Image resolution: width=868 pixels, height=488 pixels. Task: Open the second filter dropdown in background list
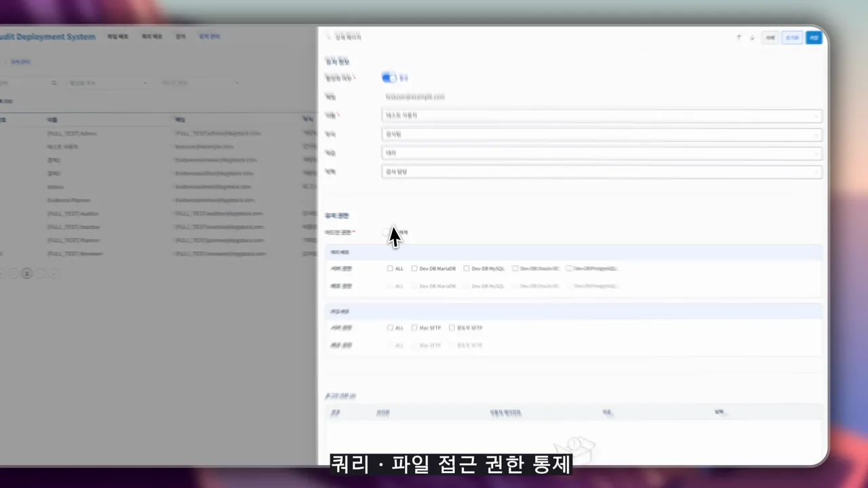coord(199,83)
